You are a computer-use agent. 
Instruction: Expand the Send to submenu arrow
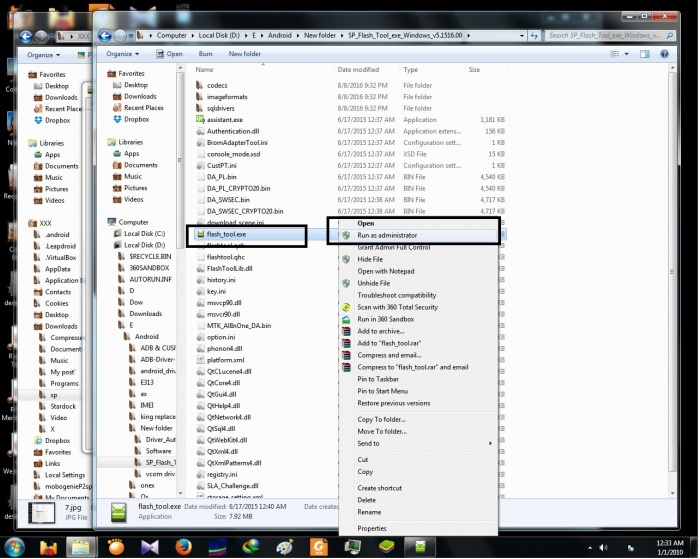[x=490, y=443]
